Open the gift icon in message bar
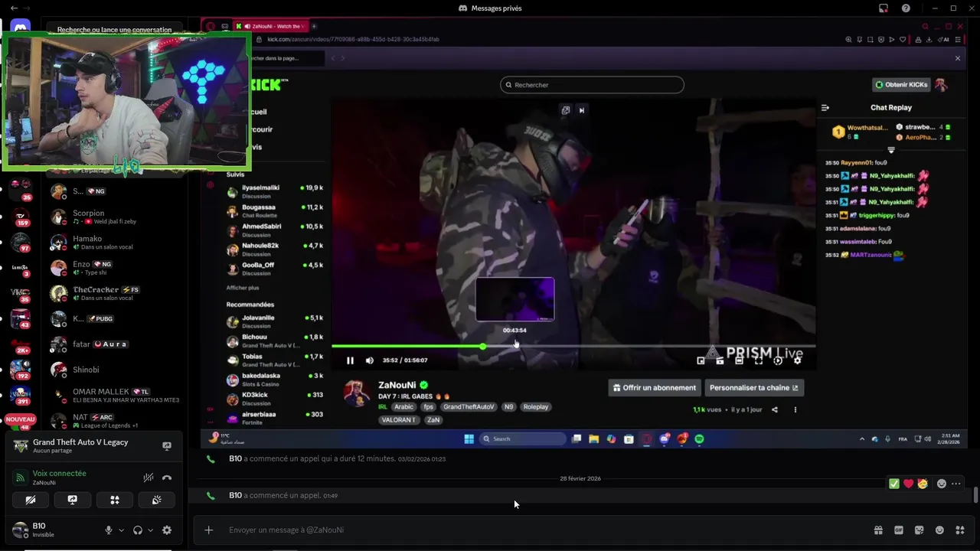980x551 pixels. [x=878, y=530]
